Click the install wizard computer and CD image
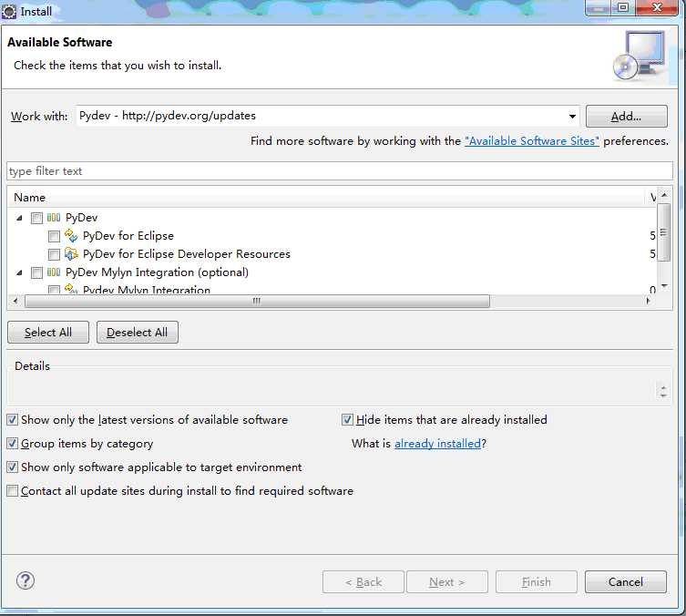The width and height of the screenshot is (686, 616). (x=640, y=56)
